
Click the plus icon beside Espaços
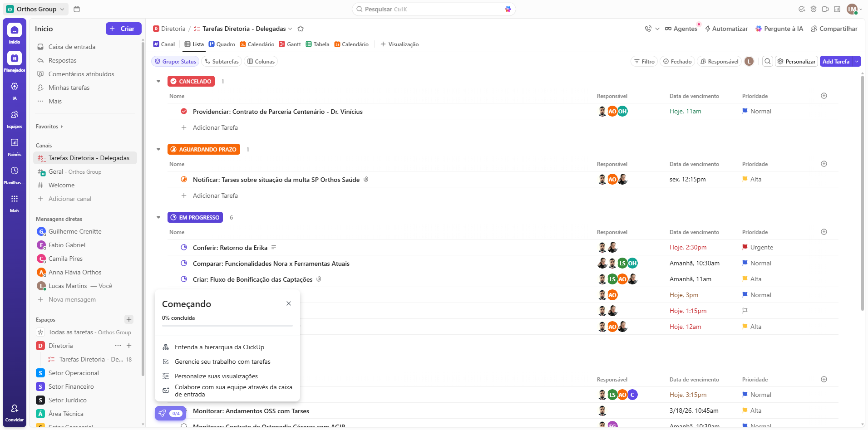click(x=129, y=320)
